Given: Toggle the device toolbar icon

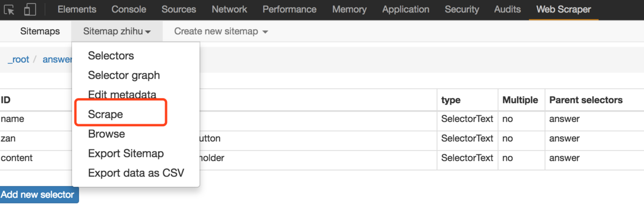Looking at the screenshot, I should (x=30, y=9).
